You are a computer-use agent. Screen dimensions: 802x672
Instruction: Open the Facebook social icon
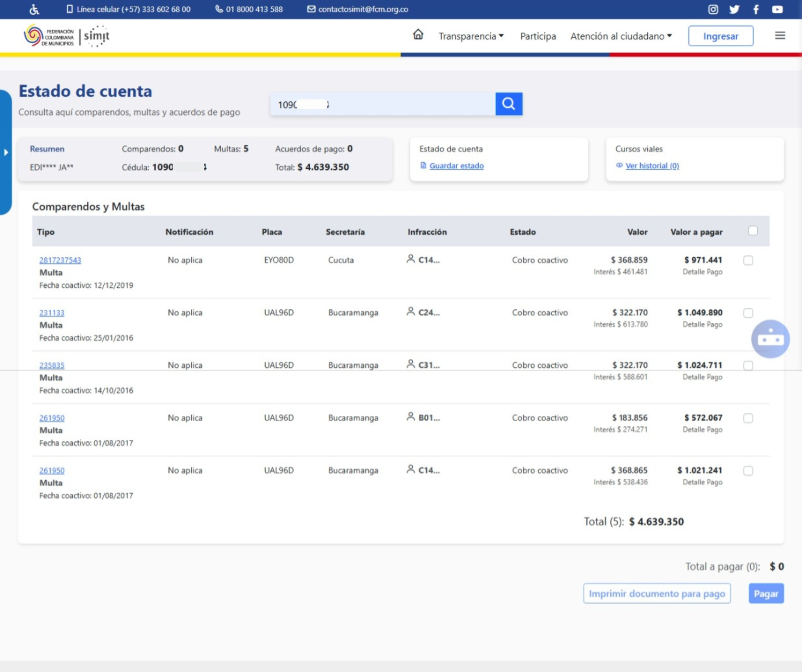(756, 9)
